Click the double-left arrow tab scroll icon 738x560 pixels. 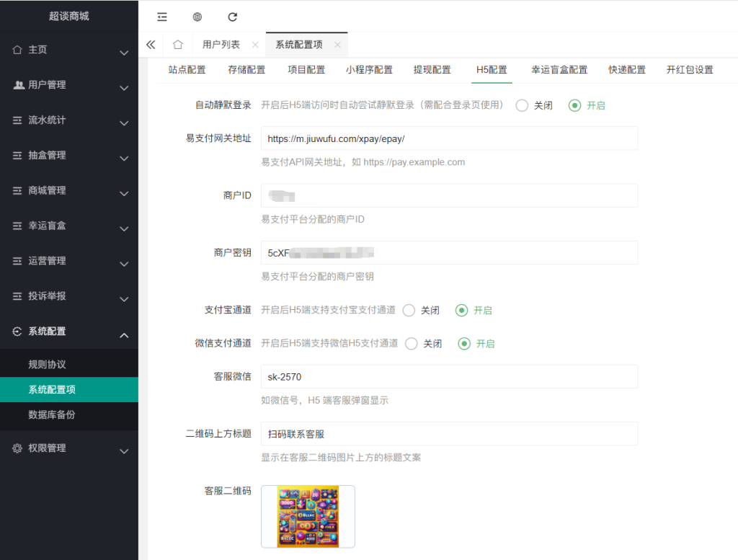point(151,45)
